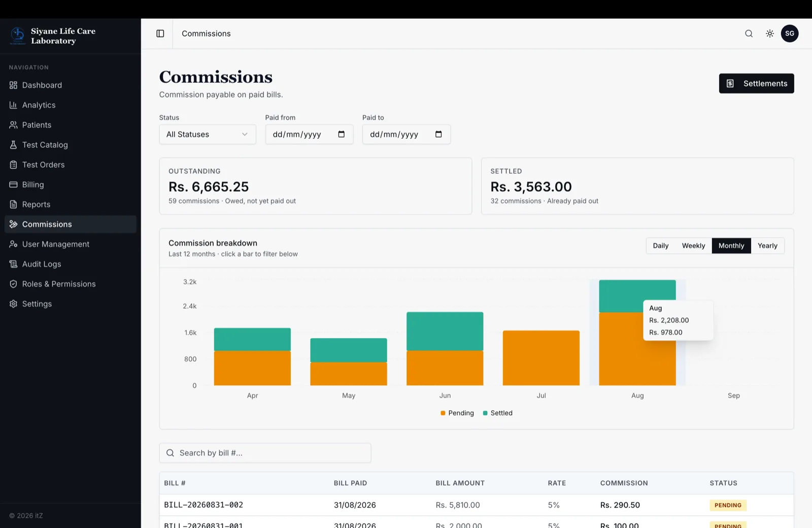Switch chart to Daily view

(x=660, y=246)
